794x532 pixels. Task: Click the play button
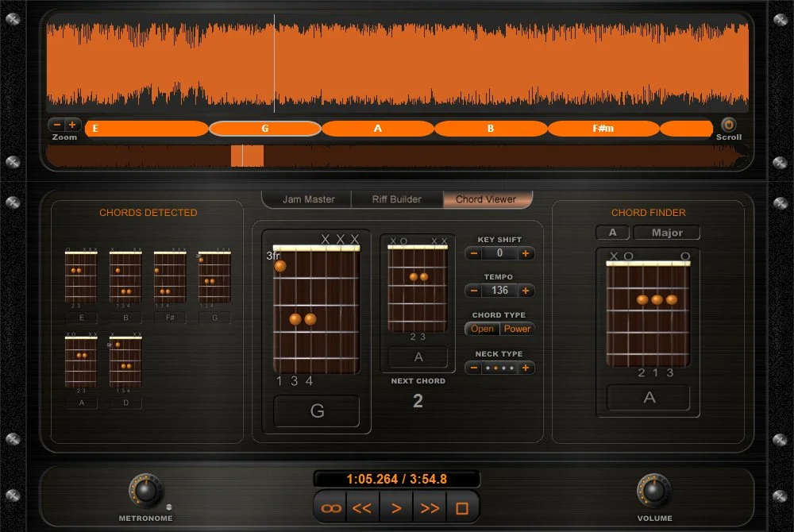click(x=396, y=508)
